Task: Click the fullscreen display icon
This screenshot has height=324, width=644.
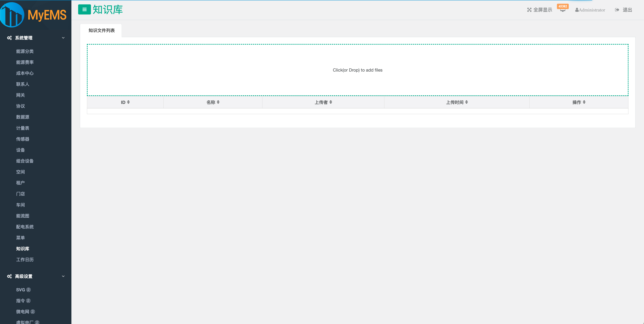Action: [x=529, y=10]
